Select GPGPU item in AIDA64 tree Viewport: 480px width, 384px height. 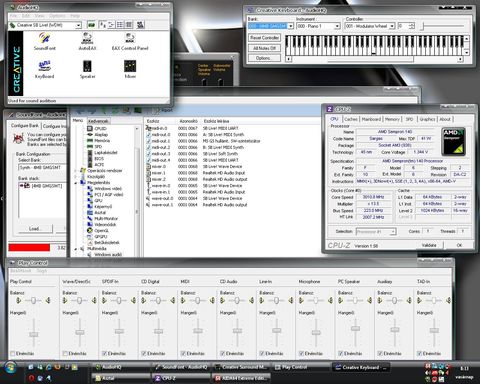(97, 236)
